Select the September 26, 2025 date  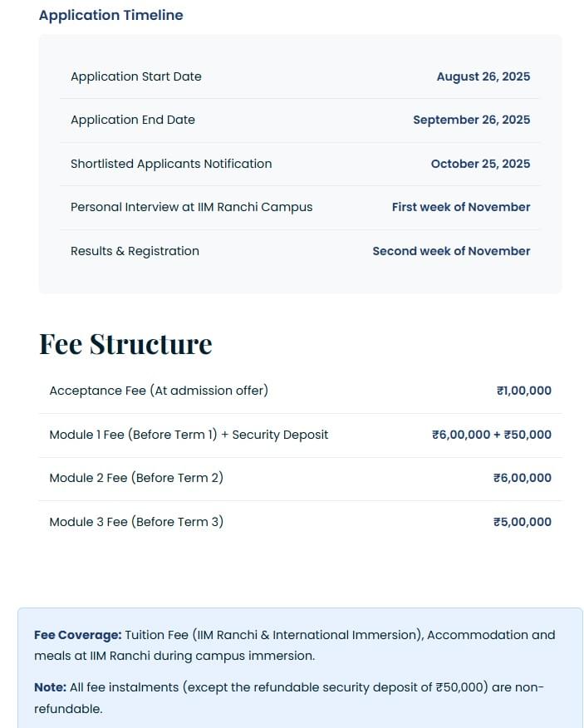(471, 120)
